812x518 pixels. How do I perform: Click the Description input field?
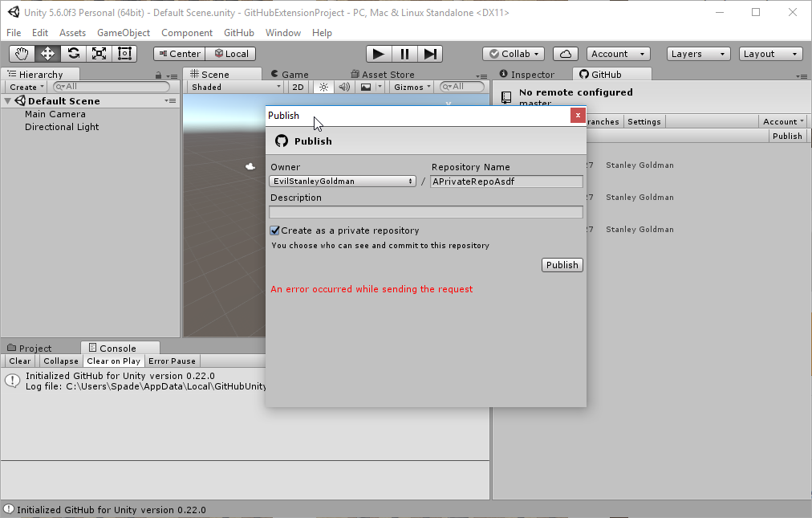[x=426, y=212]
